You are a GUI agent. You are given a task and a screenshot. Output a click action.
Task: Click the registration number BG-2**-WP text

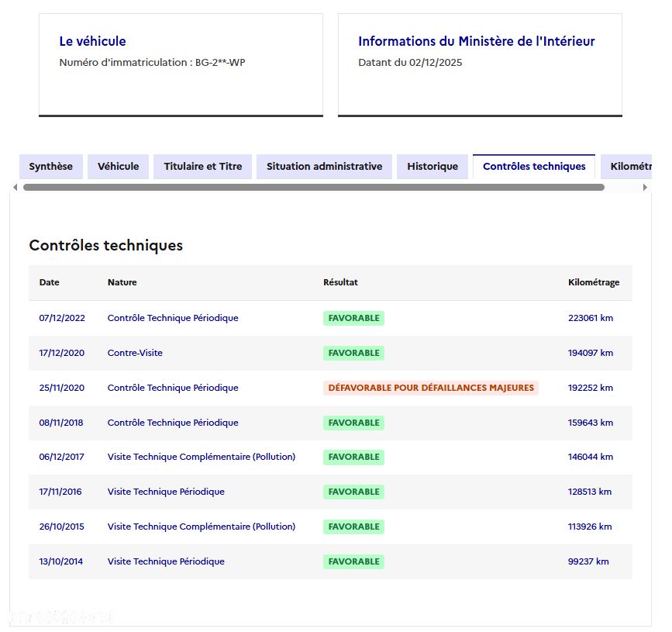pyautogui.click(x=220, y=63)
